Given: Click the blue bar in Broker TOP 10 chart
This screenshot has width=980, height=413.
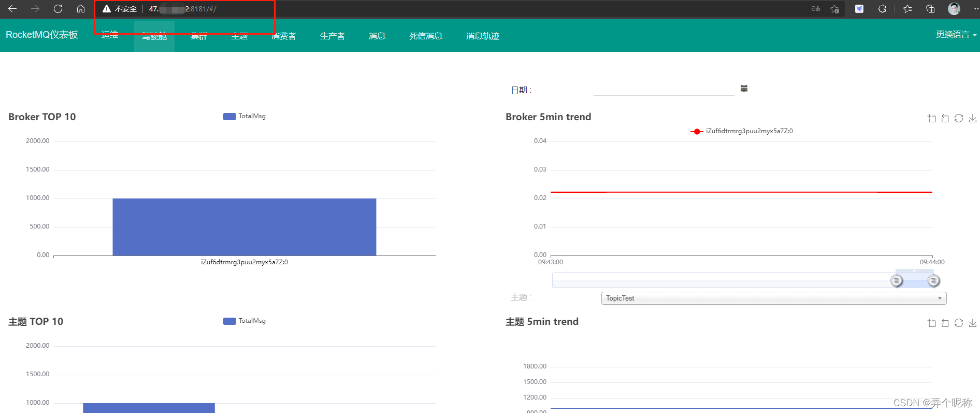Looking at the screenshot, I should click(x=244, y=227).
